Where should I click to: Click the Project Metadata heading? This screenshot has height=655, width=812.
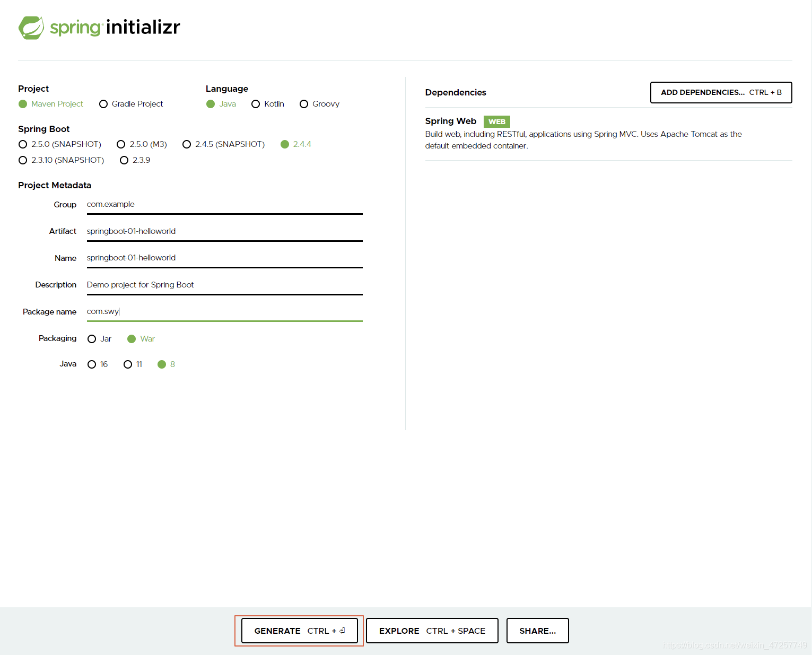point(55,186)
